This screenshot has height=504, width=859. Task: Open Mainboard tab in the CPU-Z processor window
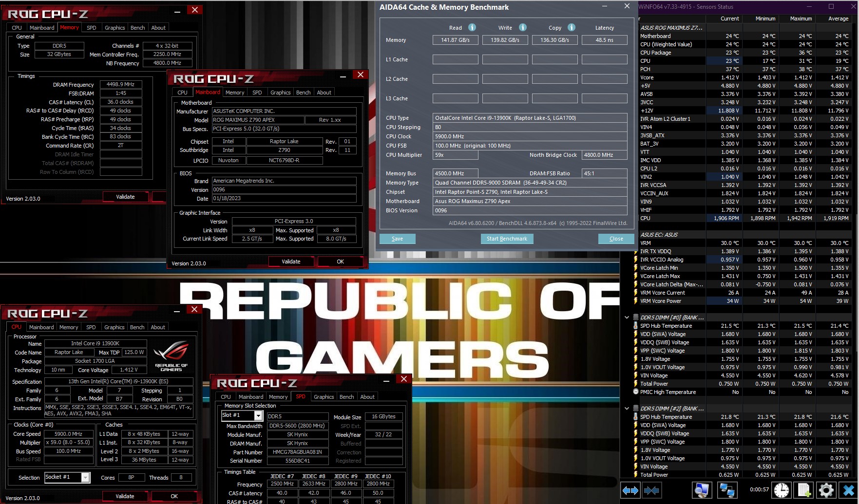click(41, 327)
